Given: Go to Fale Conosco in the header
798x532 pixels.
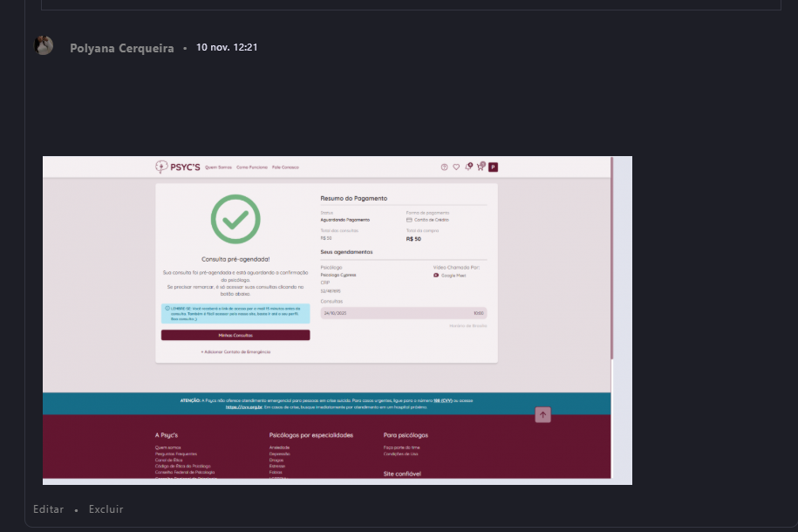Looking at the screenshot, I should coord(285,167).
